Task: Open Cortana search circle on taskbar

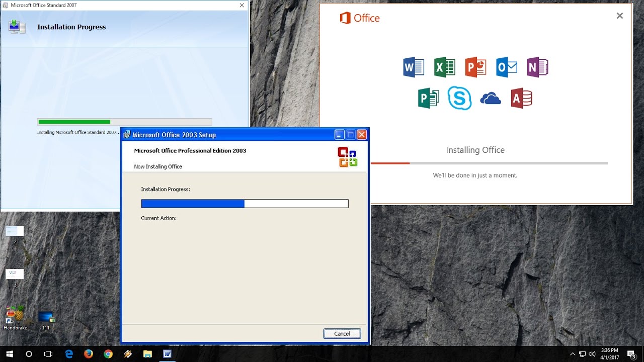Action: [29, 354]
